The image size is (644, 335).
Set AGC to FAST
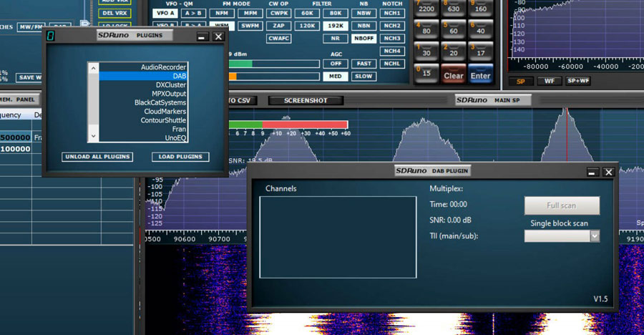[364, 64]
